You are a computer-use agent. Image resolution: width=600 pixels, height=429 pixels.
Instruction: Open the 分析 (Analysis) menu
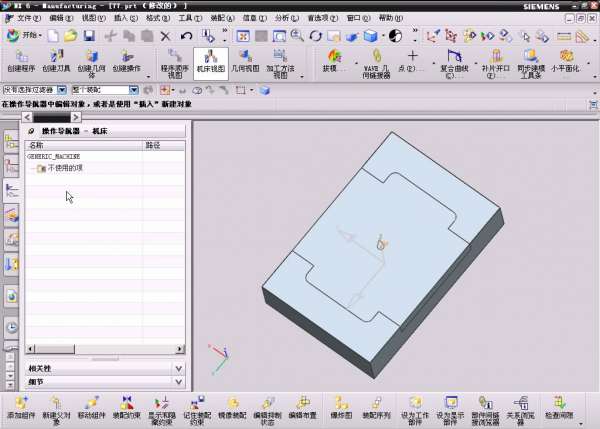click(285, 18)
